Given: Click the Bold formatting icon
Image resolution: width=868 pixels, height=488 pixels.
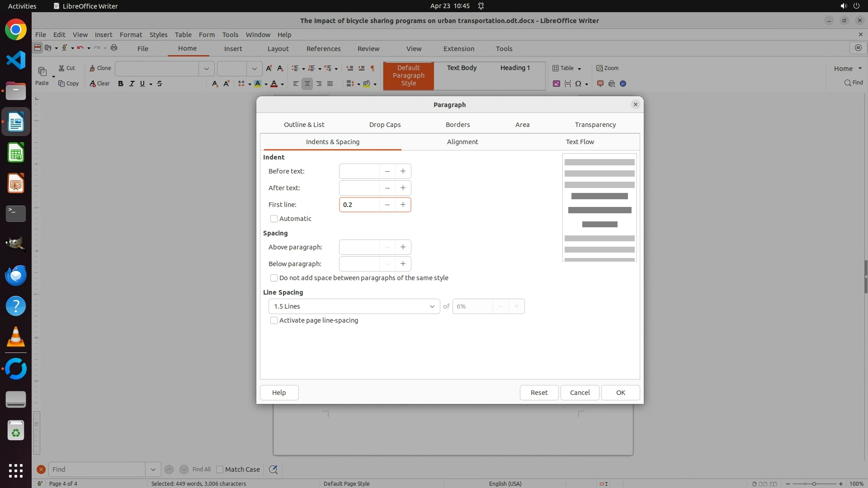Looking at the screenshot, I should point(120,84).
